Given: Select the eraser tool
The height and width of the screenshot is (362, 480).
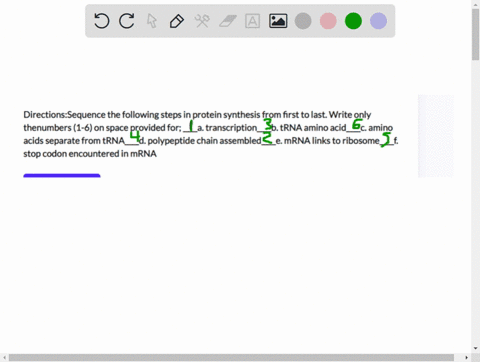Looking at the screenshot, I should [x=228, y=21].
